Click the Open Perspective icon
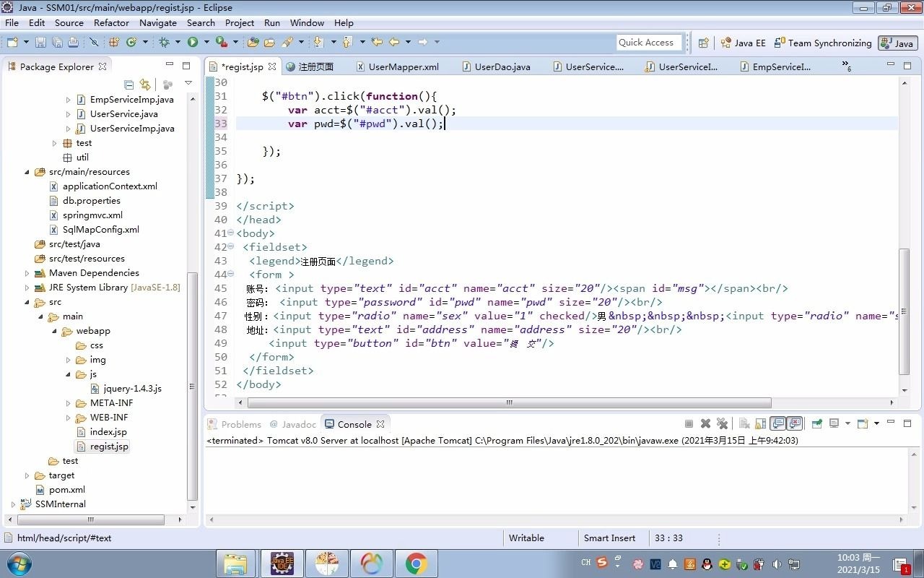Screen dimensions: 924x578 point(704,43)
